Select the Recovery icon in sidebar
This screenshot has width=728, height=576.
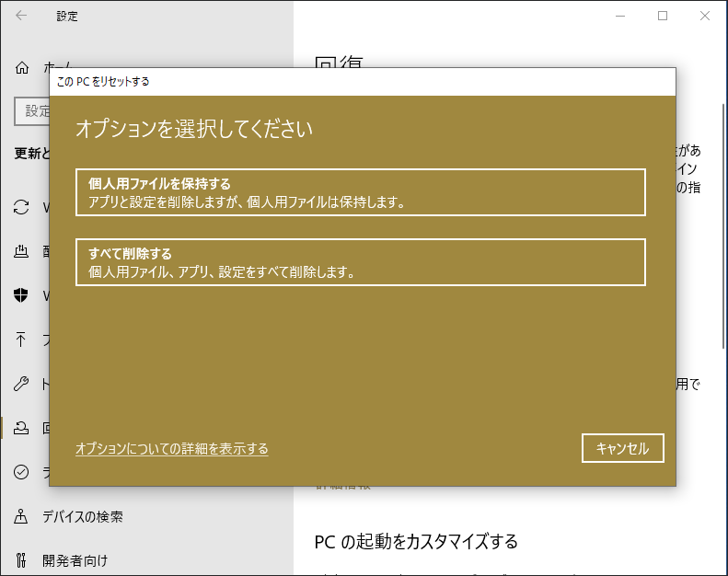(21, 428)
